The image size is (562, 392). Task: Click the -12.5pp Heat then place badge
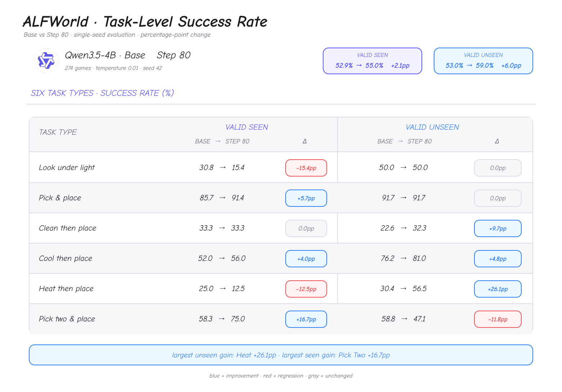tap(306, 289)
